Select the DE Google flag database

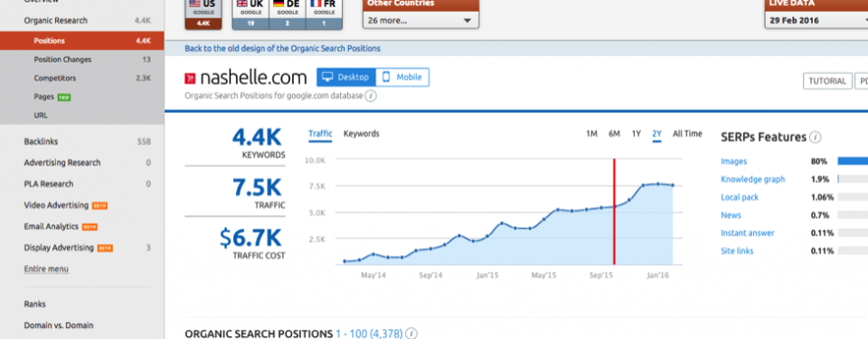[288, 14]
